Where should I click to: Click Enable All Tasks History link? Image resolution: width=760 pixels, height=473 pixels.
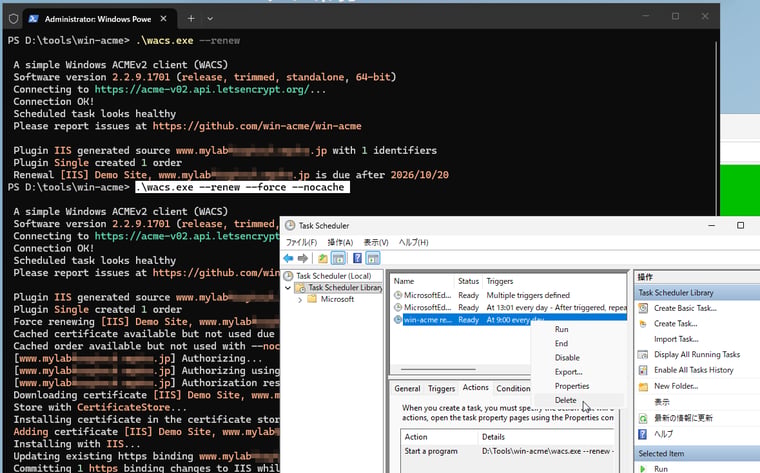[694, 370]
